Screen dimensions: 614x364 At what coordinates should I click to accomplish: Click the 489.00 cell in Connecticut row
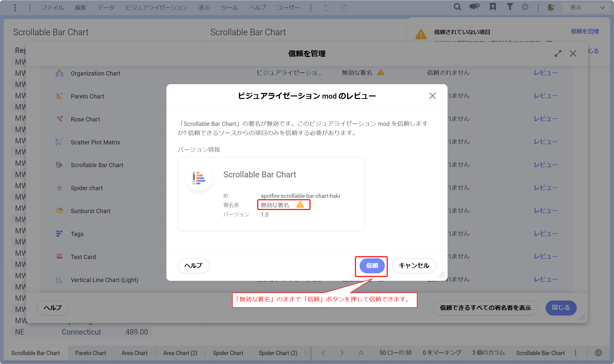pyautogui.click(x=136, y=332)
